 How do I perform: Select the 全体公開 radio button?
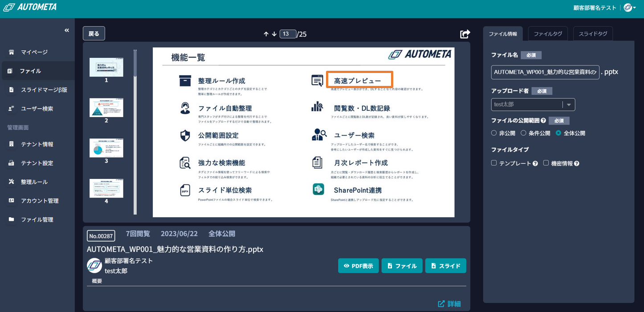point(558,133)
